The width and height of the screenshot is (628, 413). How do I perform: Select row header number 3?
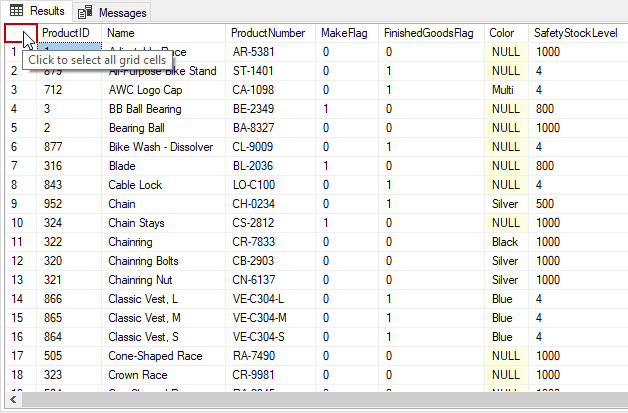pos(21,90)
